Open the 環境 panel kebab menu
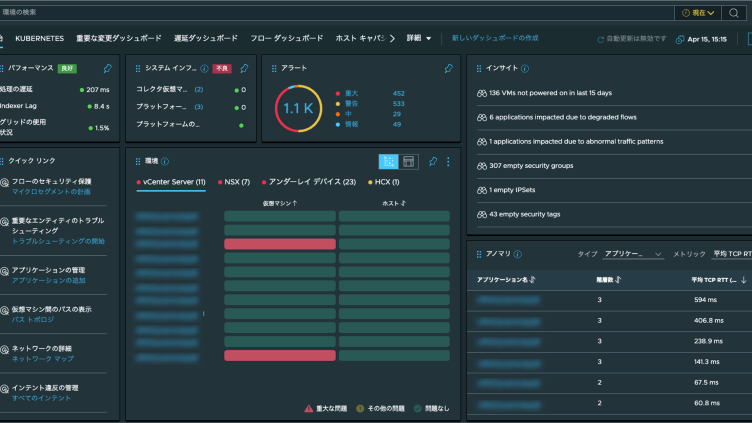The width and height of the screenshot is (752, 423). 448,161
